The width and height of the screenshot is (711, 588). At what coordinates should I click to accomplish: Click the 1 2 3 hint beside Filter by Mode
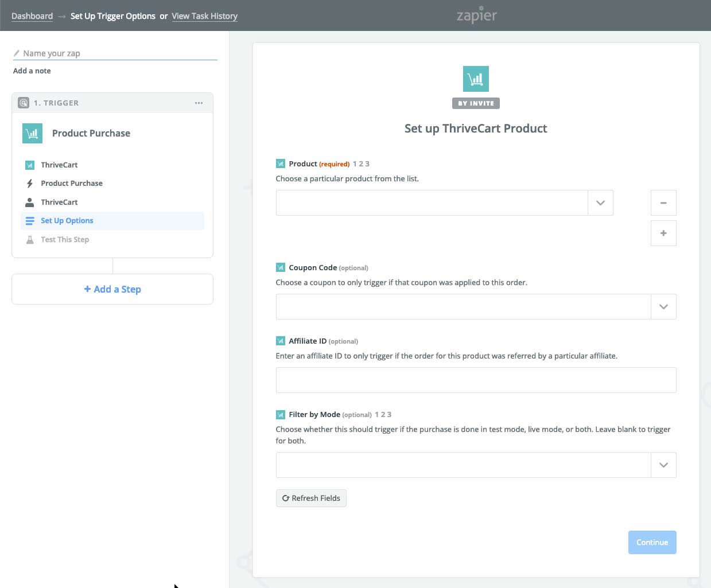[383, 415]
